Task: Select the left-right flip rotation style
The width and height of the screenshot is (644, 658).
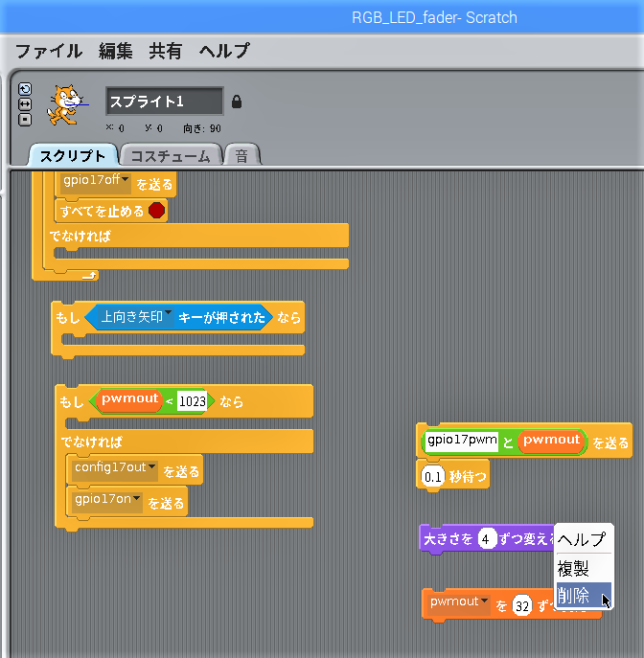Action: pyautogui.click(x=25, y=103)
